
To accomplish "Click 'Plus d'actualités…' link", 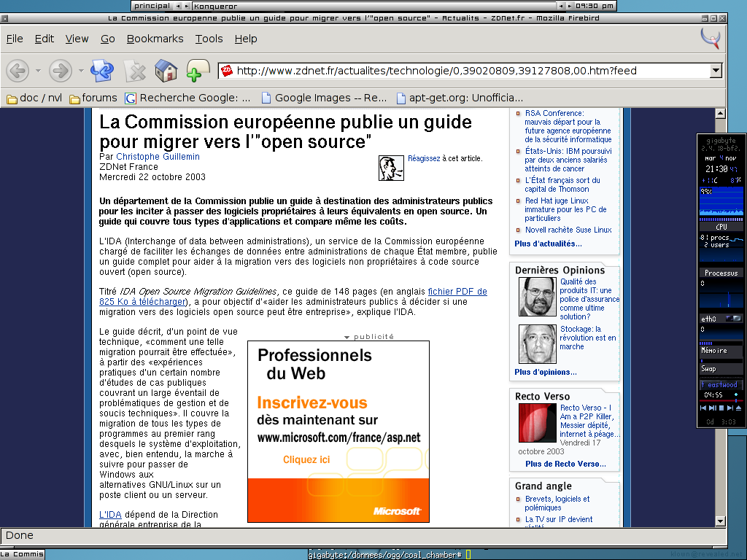I will [548, 244].
